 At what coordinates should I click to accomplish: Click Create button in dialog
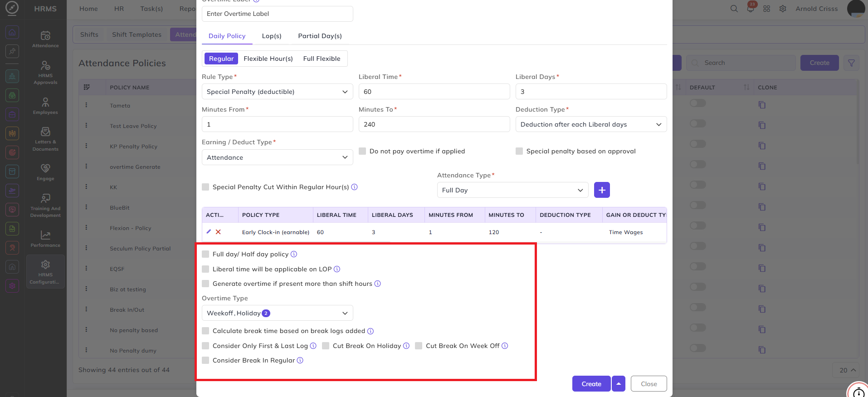click(x=591, y=384)
